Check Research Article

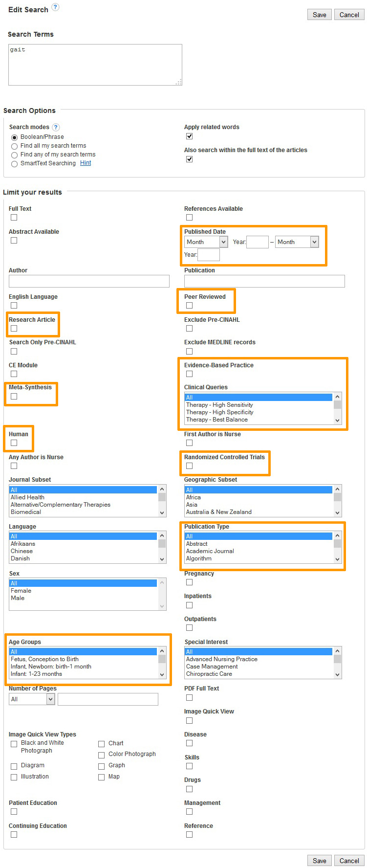(x=14, y=328)
